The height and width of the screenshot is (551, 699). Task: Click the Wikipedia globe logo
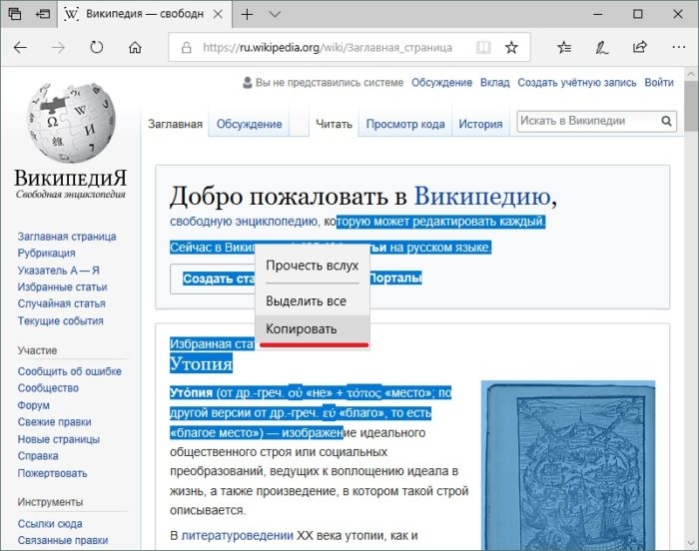[71, 122]
